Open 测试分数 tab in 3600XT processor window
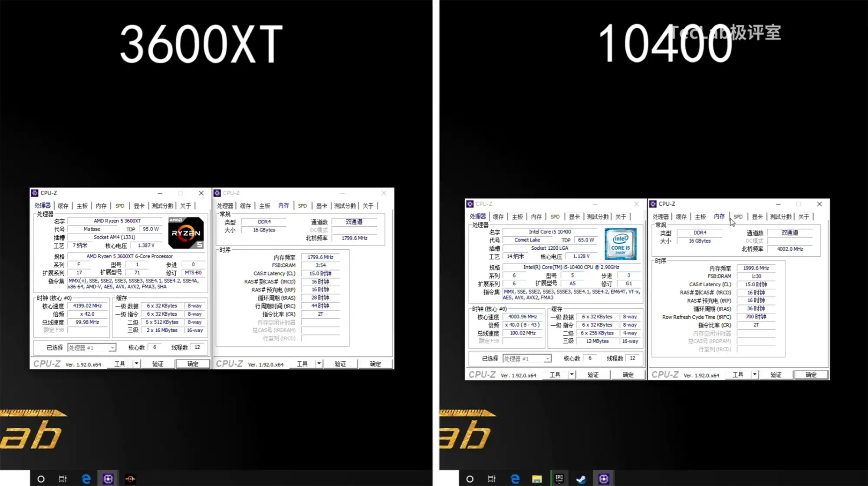The width and height of the screenshot is (868, 486). (x=162, y=206)
